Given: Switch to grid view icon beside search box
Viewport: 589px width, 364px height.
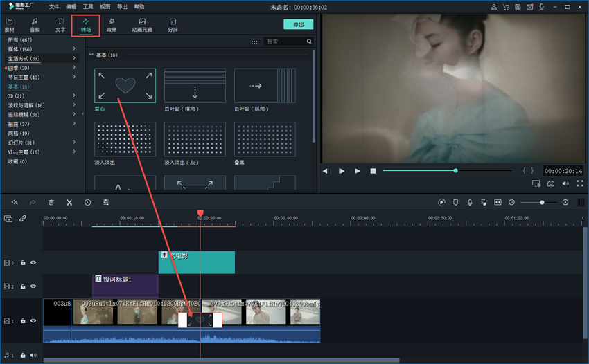Looking at the screenshot, I should point(254,42).
